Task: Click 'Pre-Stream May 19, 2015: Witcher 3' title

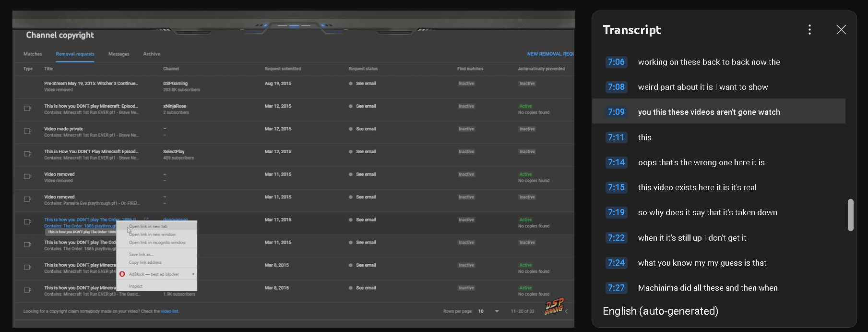Action: click(x=91, y=83)
